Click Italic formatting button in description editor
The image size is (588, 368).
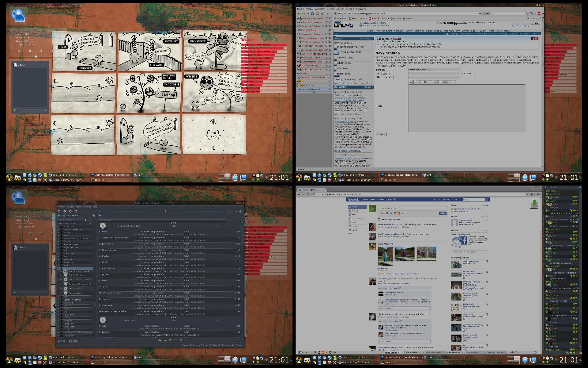[415, 82]
